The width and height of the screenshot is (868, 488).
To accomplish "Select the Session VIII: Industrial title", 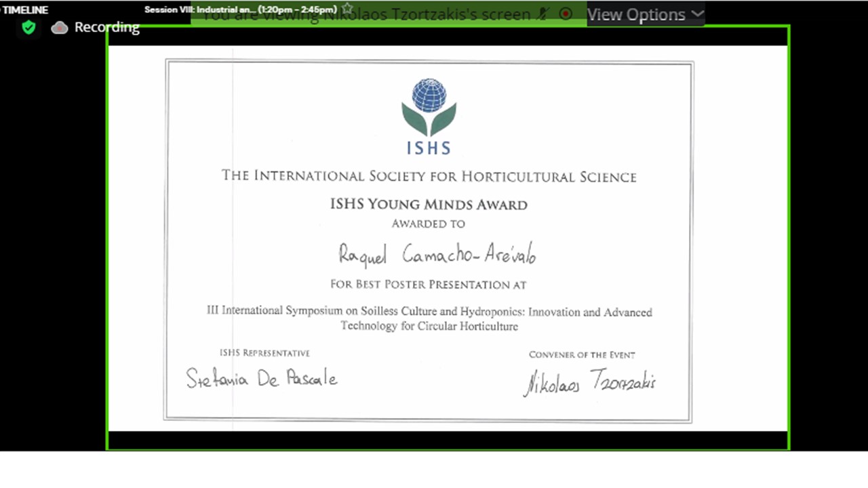I will point(241,9).
